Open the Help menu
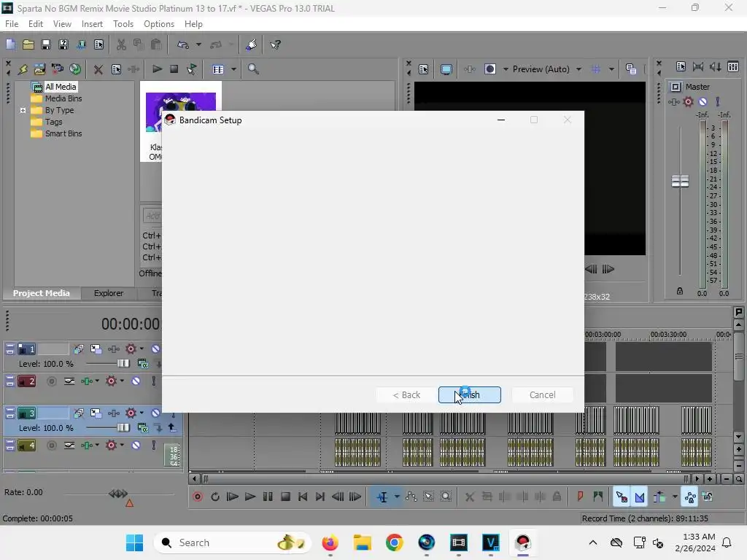 coord(193,24)
